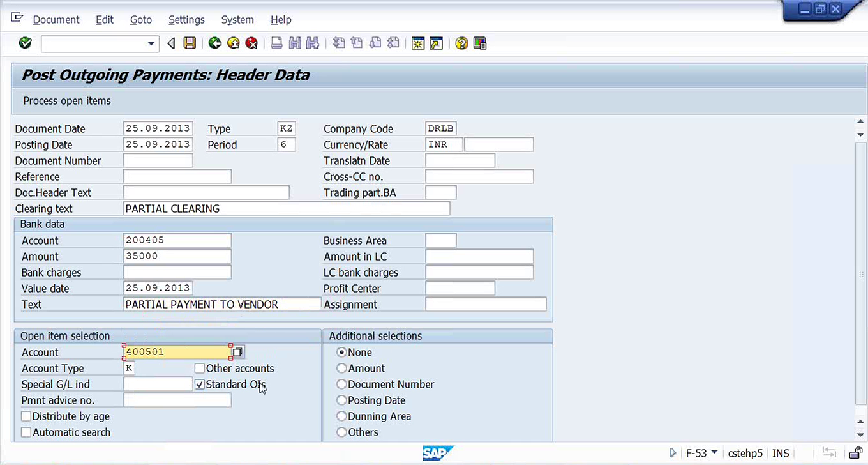Screen dimensions: 868x465
Task: Click the Previous Page icon
Action: [x=357, y=43]
